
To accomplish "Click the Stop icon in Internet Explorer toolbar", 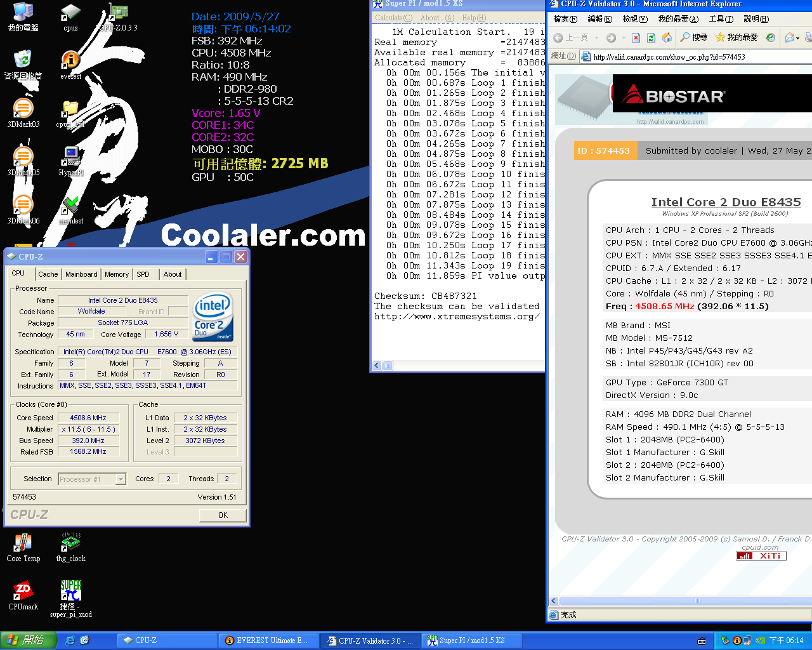I will tap(636, 37).
